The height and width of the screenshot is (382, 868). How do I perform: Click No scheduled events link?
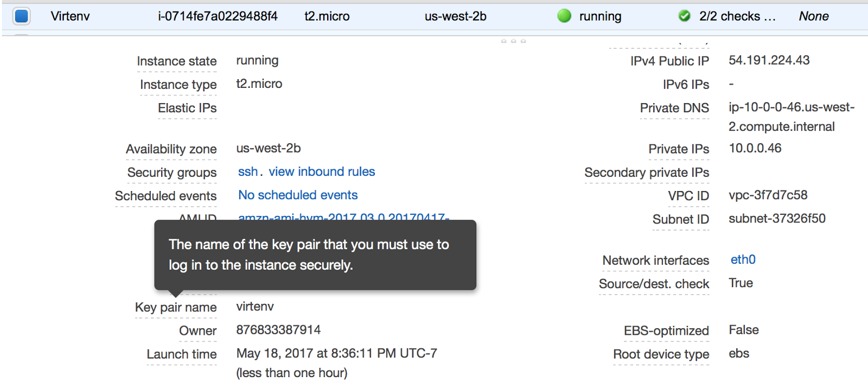(298, 195)
